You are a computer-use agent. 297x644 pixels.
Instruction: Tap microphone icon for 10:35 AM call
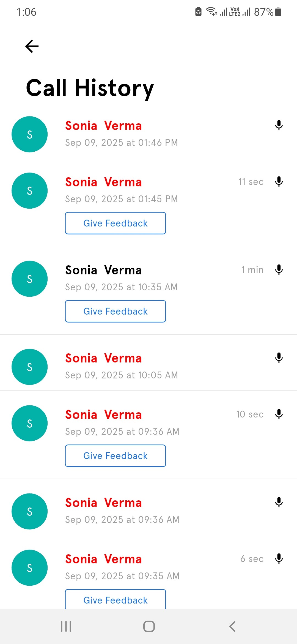click(279, 270)
